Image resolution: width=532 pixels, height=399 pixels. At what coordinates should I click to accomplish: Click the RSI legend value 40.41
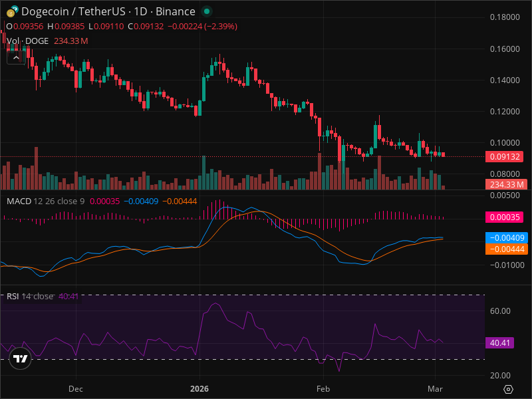(x=68, y=296)
